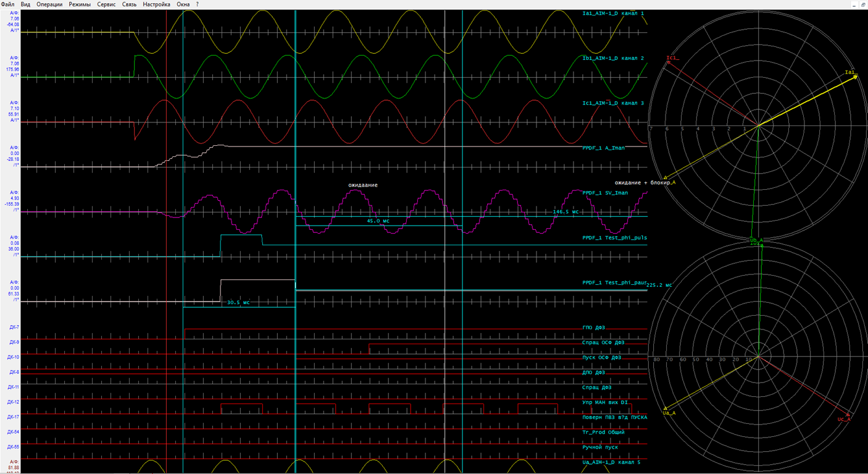Click the 45.0 мс time interval label
The height and width of the screenshot is (474, 868).
pos(378,221)
